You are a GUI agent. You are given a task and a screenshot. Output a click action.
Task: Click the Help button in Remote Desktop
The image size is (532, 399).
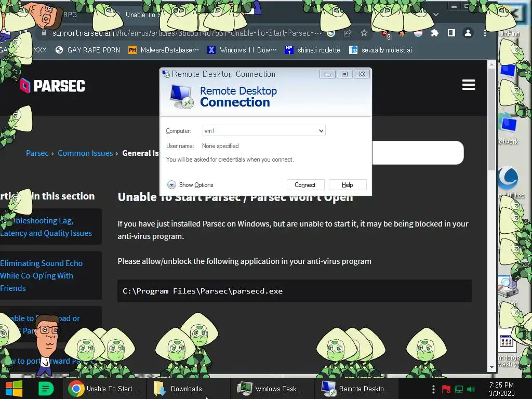(x=348, y=184)
